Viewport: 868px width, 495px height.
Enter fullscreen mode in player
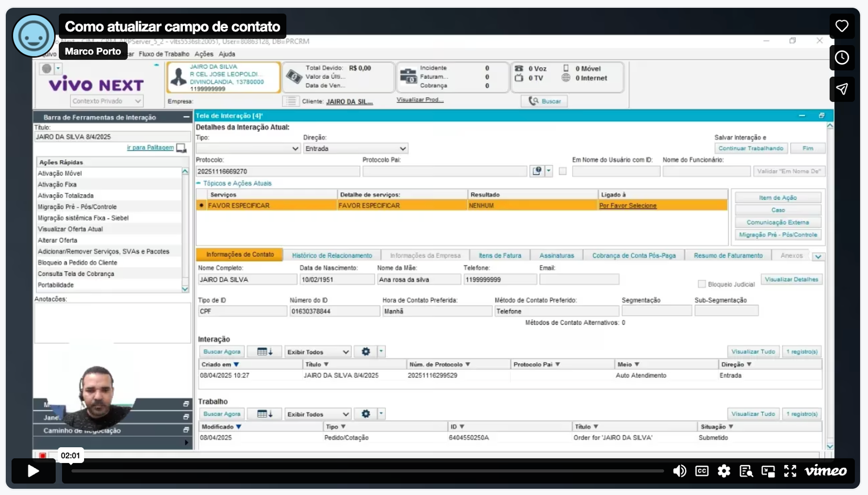click(x=790, y=471)
